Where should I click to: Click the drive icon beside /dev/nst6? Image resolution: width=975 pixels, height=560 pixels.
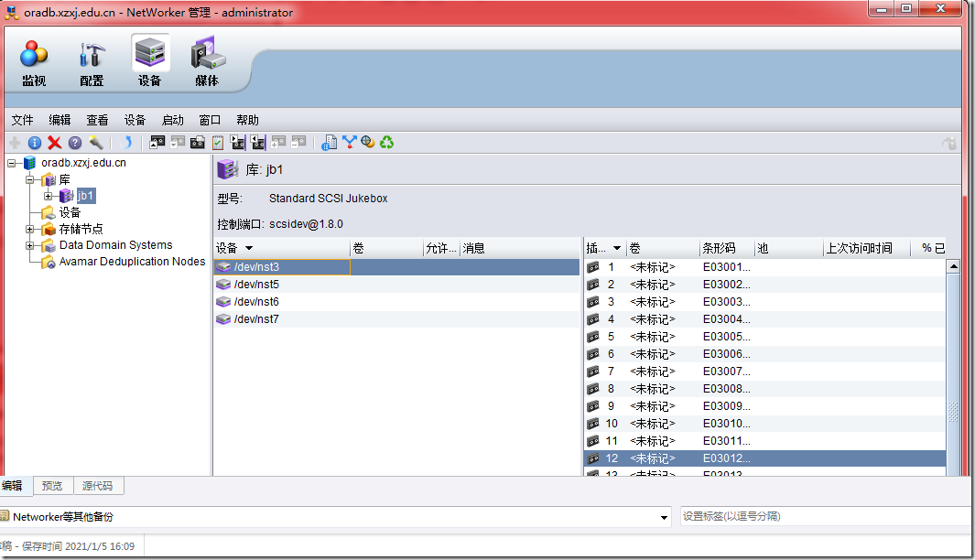point(223,301)
